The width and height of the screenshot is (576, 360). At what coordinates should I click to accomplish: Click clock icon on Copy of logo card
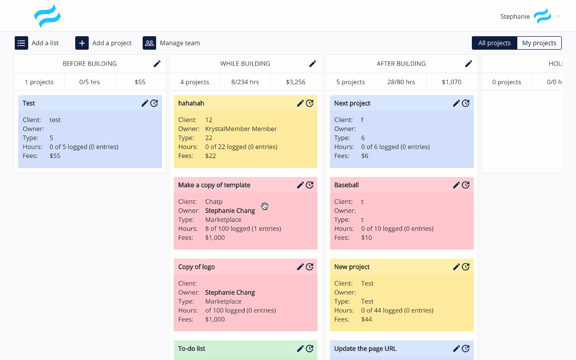(x=310, y=267)
